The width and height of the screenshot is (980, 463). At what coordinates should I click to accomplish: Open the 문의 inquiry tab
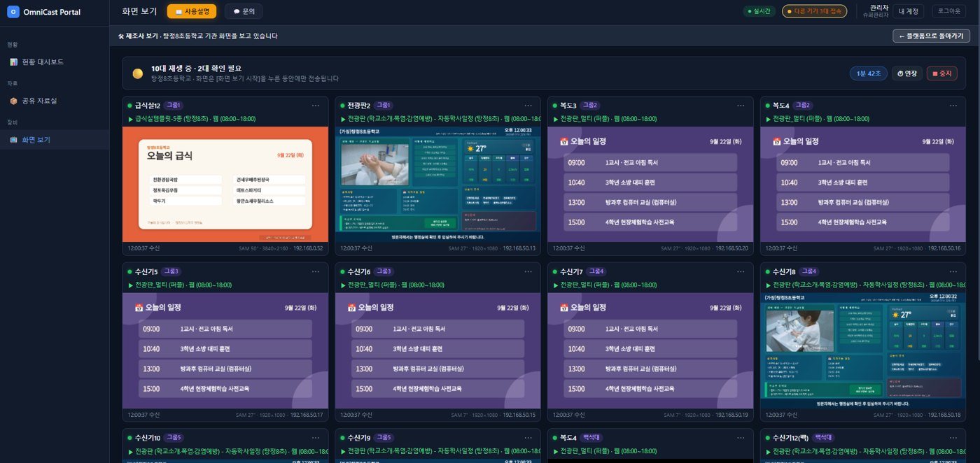(244, 11)
